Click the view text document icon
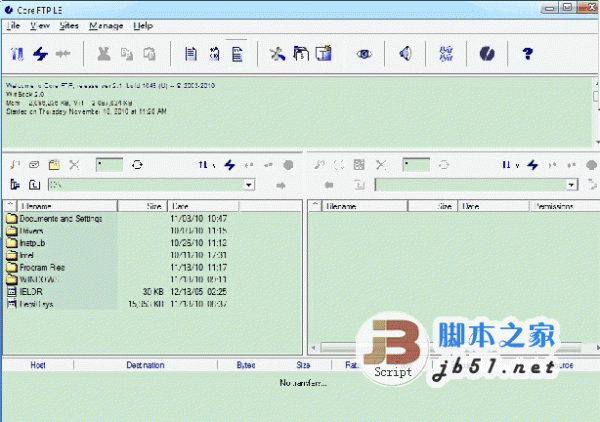600x422 pixels. point(191,54)
